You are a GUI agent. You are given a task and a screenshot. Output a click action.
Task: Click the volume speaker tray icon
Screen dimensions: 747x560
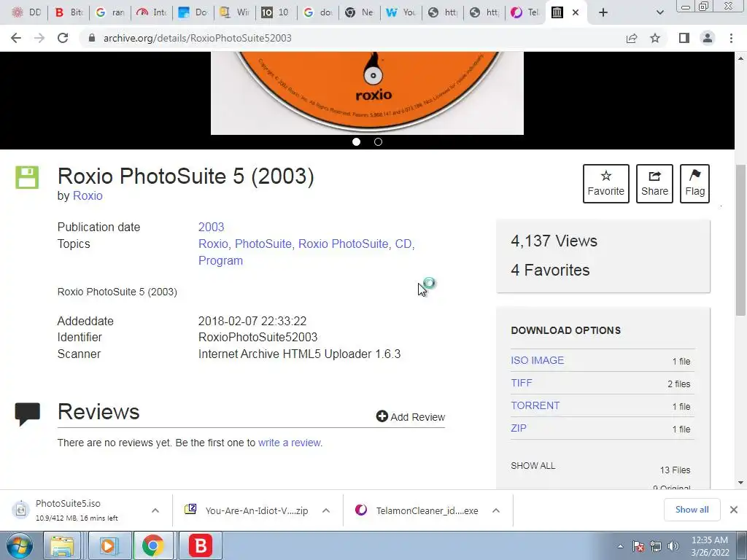(673, 546)
